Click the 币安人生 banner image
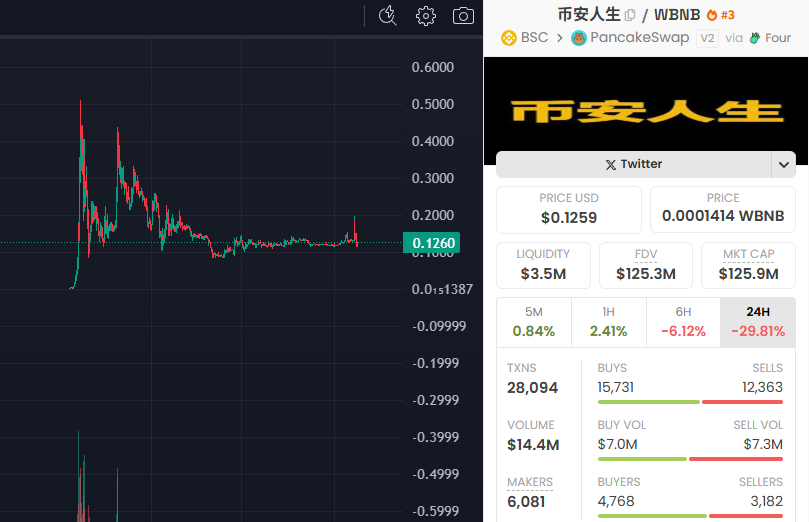The height and width of the screenshot is (522, 809). point(646,110)
